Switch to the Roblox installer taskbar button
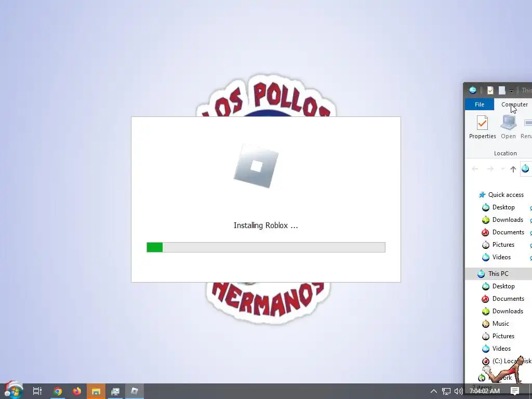532x399 pixels. click(135, 391)
